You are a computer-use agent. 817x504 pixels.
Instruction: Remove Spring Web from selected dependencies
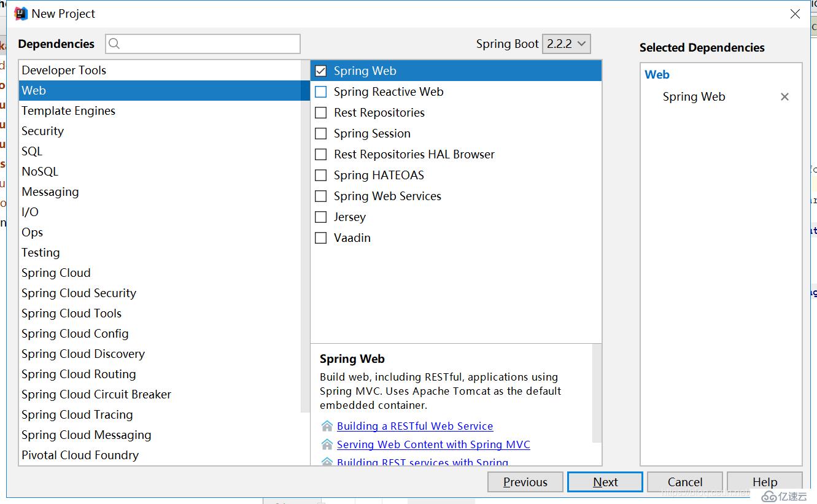tap(784, 97)
